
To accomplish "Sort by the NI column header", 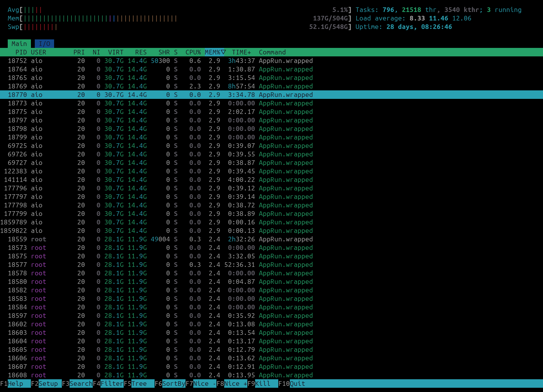I will click(97, 52).
